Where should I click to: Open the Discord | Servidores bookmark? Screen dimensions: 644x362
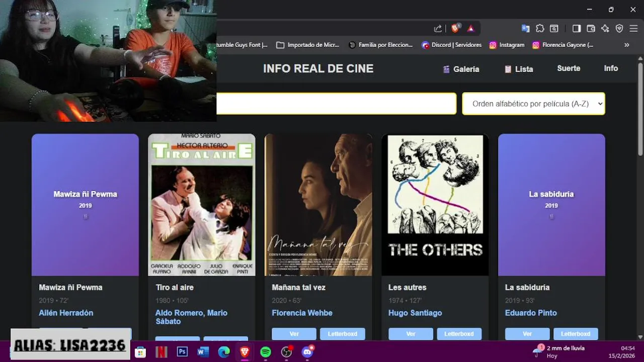pyautogui.click(x=452, y=45)
